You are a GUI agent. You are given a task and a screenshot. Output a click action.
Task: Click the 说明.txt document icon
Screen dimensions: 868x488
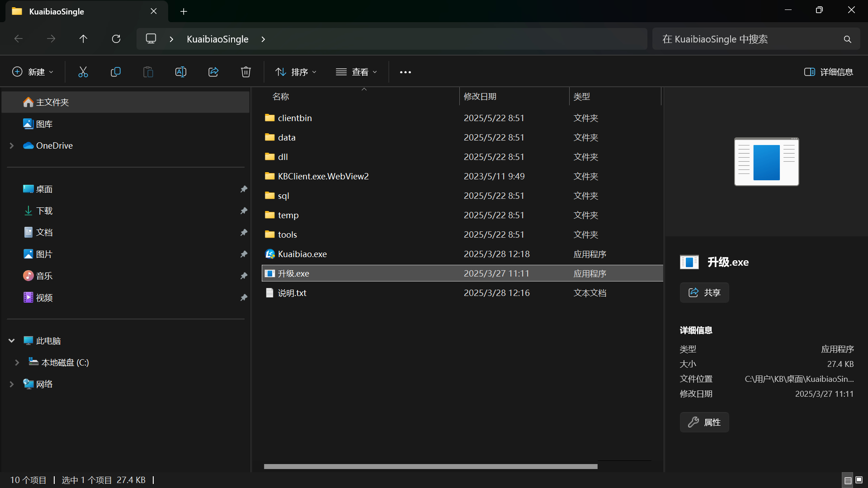point(270,293)
